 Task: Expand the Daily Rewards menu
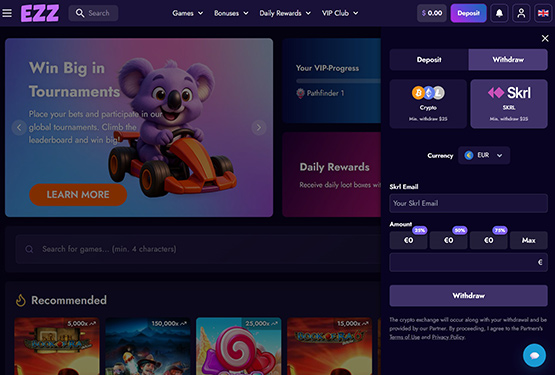click(x=285, y=13)
